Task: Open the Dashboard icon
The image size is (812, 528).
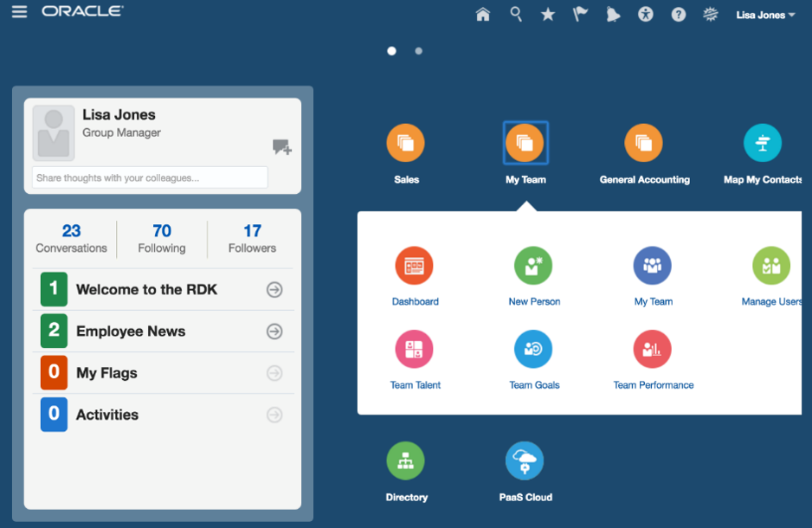Action: (415, 266)
